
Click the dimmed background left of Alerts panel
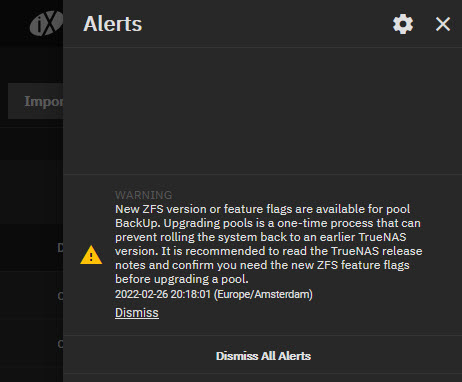32,187
